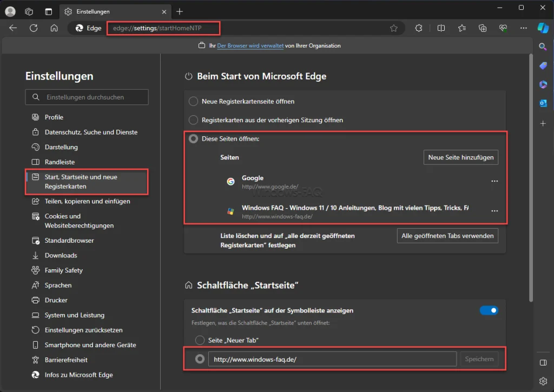Click the 'Neue Seite hinzufügen' button
Screen dimensions: 554x392
(x=461, y=157)
